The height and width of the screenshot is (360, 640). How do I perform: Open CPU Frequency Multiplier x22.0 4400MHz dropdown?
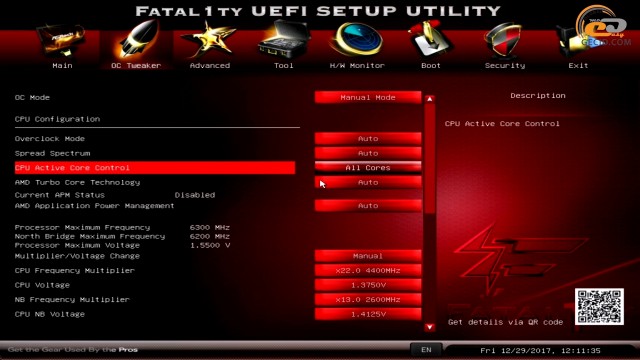368,270
